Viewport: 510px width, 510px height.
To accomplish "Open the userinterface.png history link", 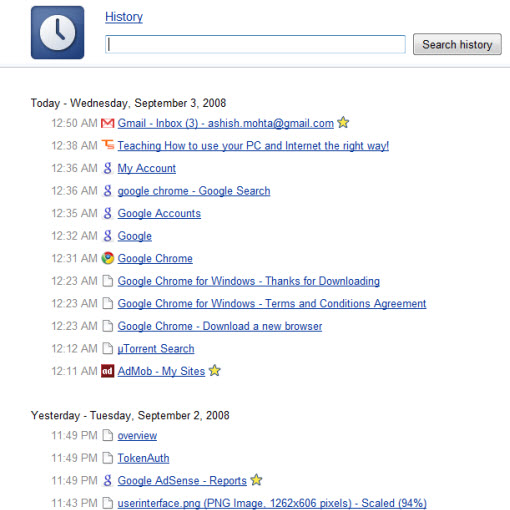I will 272,503.
